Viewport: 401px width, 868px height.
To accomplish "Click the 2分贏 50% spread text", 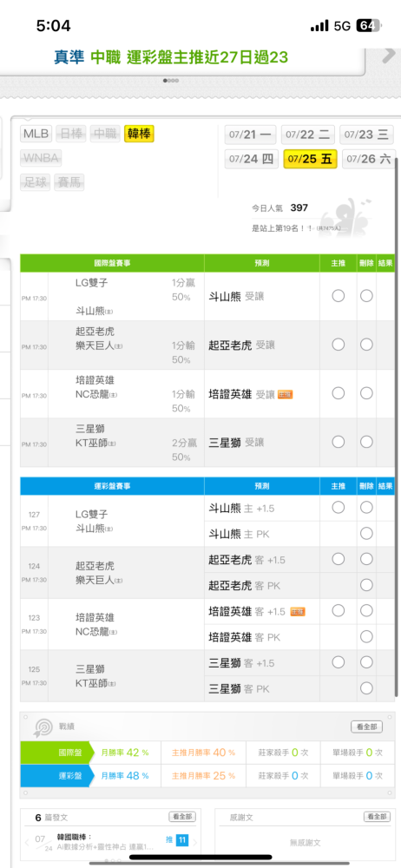I will coord(183,449).
